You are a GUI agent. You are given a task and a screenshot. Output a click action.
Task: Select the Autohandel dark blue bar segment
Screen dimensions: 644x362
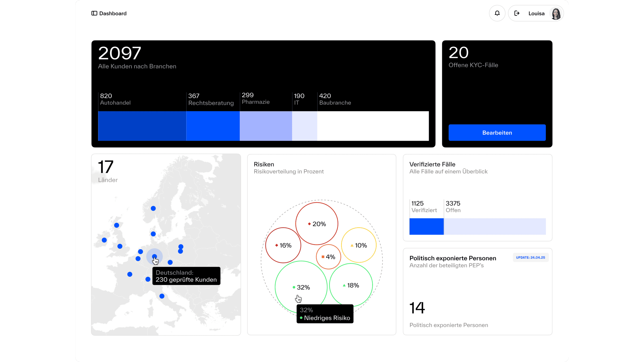142,126
